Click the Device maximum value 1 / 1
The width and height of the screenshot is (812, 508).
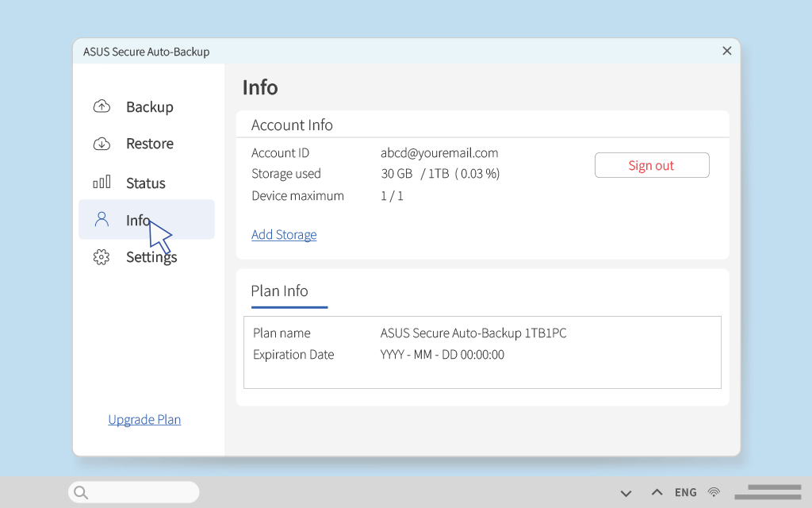click(x=392, y=196)
